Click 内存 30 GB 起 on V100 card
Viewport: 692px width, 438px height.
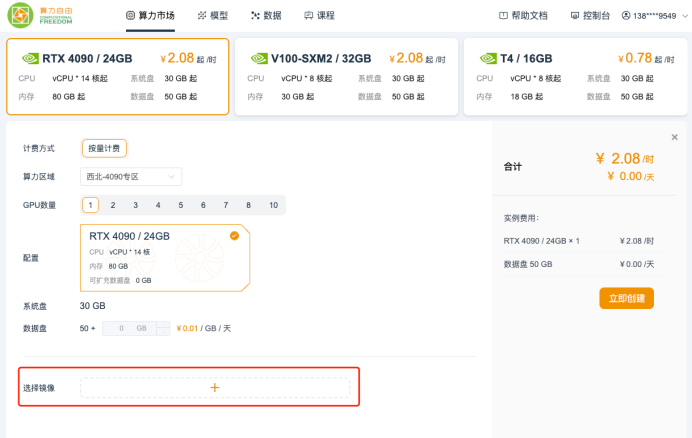click(x=297, y=97)
